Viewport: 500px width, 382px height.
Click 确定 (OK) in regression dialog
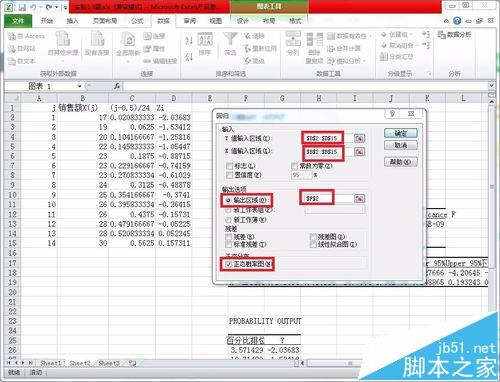pyautogui.click(x=401, y=133)
